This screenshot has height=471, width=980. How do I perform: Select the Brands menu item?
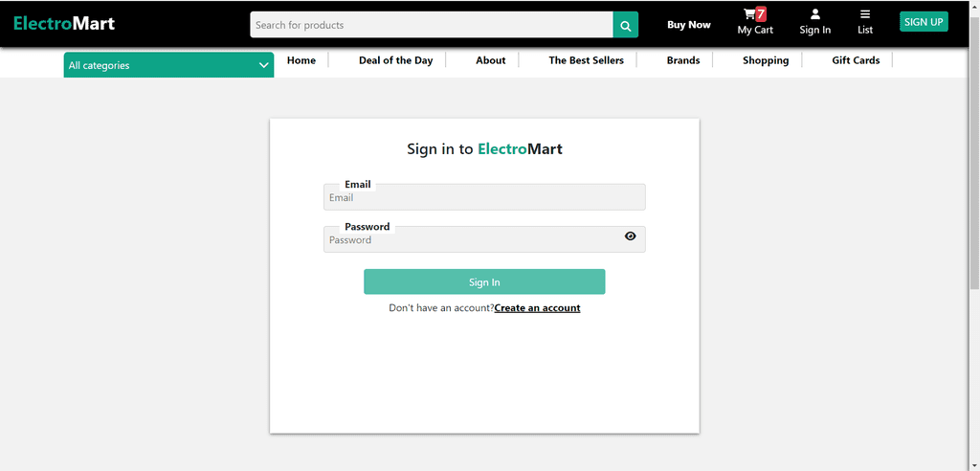[683, 60]
